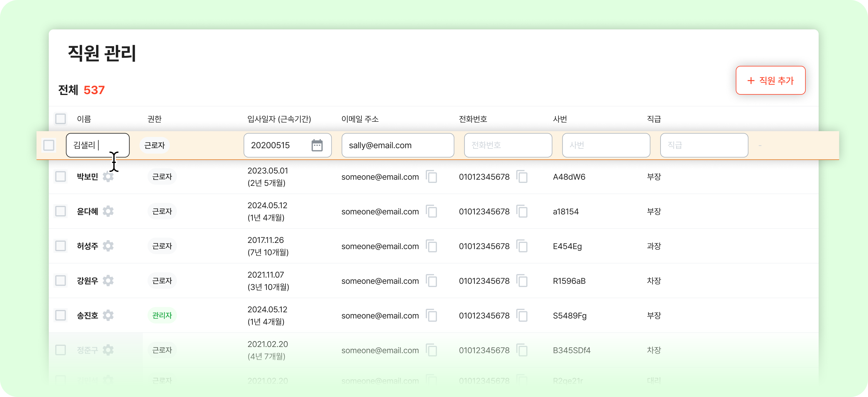
Task: Toggle the select-all checkbox in the header
Action: [x=61, y=119]
